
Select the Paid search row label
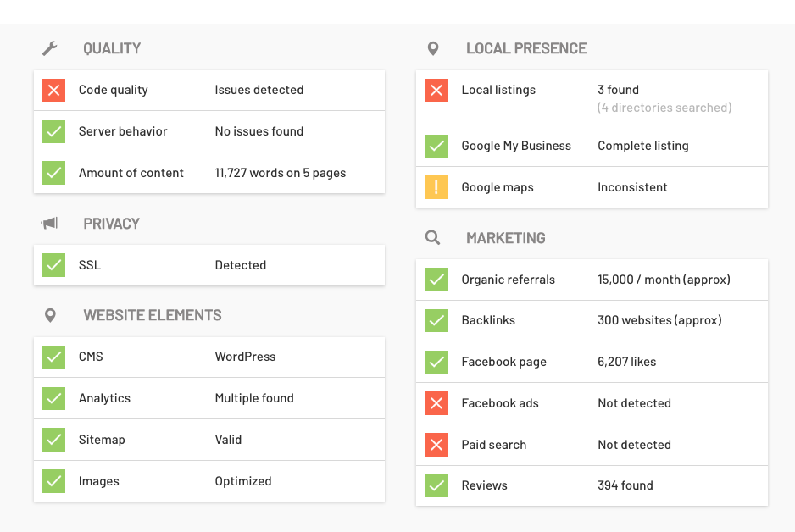pyautogui.click(x=493, y=445)
